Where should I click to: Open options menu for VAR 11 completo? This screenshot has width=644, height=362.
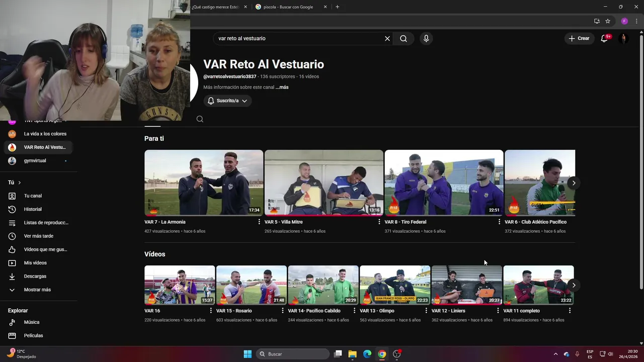point(570,311)
